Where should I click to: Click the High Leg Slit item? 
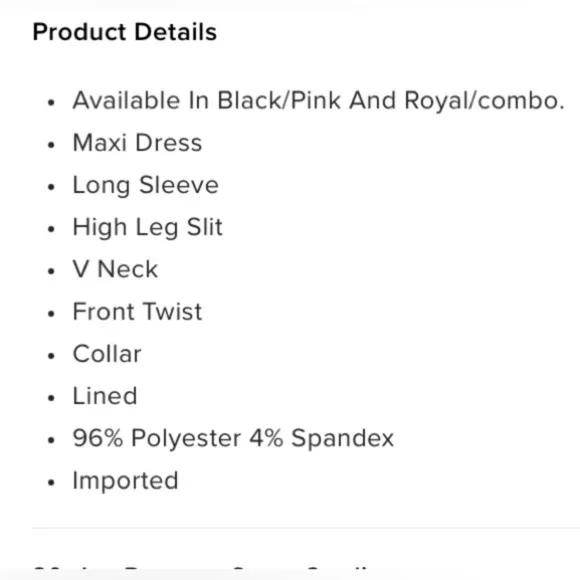(x=148, y=227)
